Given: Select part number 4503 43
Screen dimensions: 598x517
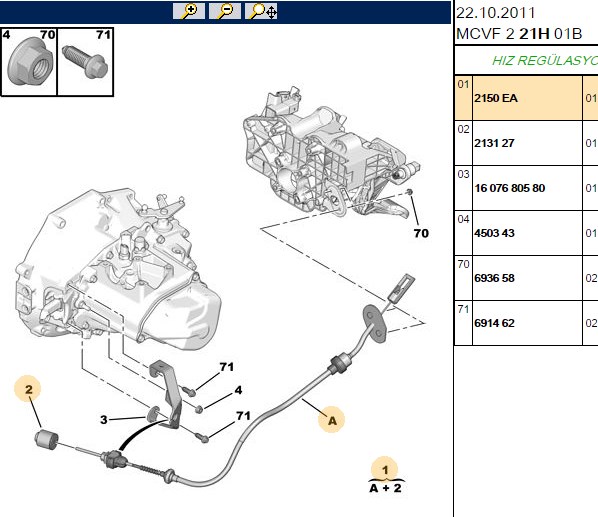Looking at the screenshot, I should 494,233.
